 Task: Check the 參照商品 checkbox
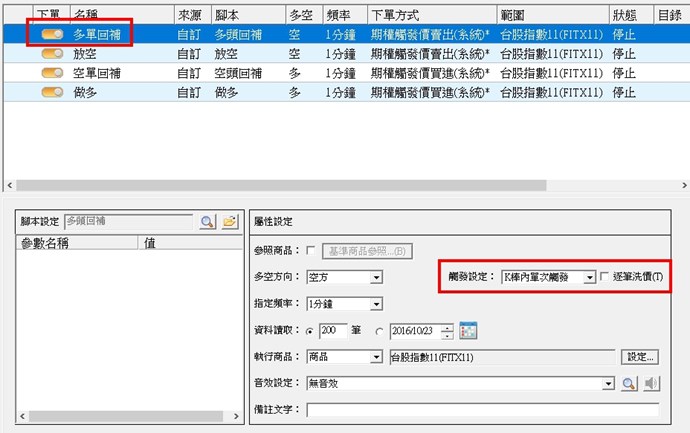(x=311, y=250)
